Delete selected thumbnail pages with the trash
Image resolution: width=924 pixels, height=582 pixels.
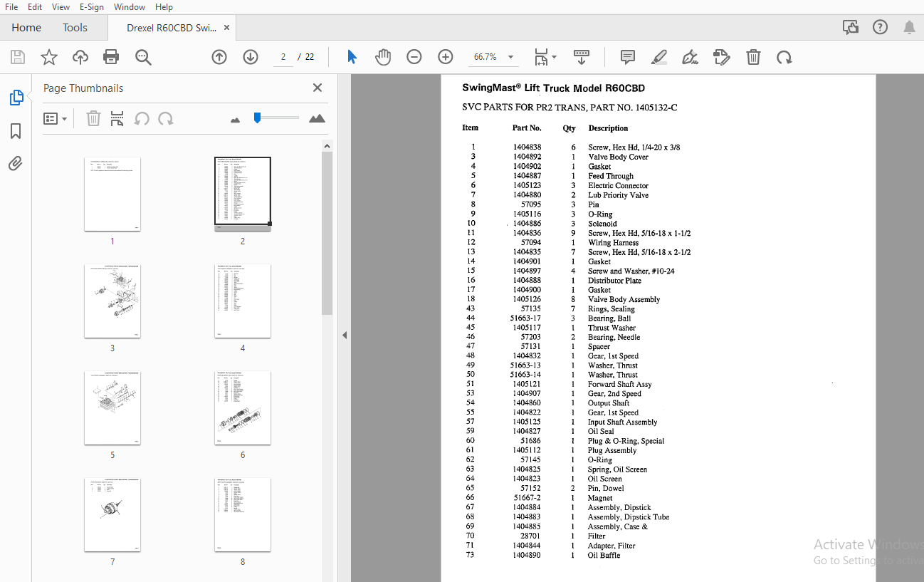93,118
